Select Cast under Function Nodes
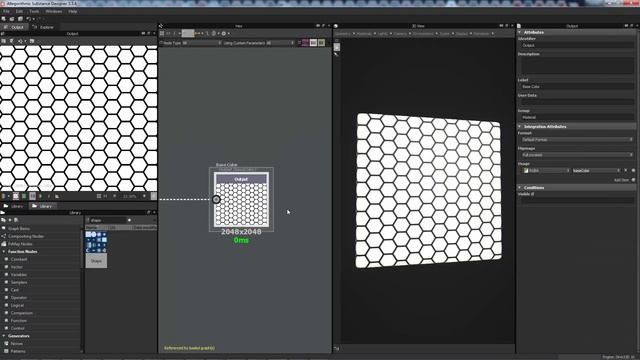The width and height of the screenshot is (640, 360). point(15,290)
